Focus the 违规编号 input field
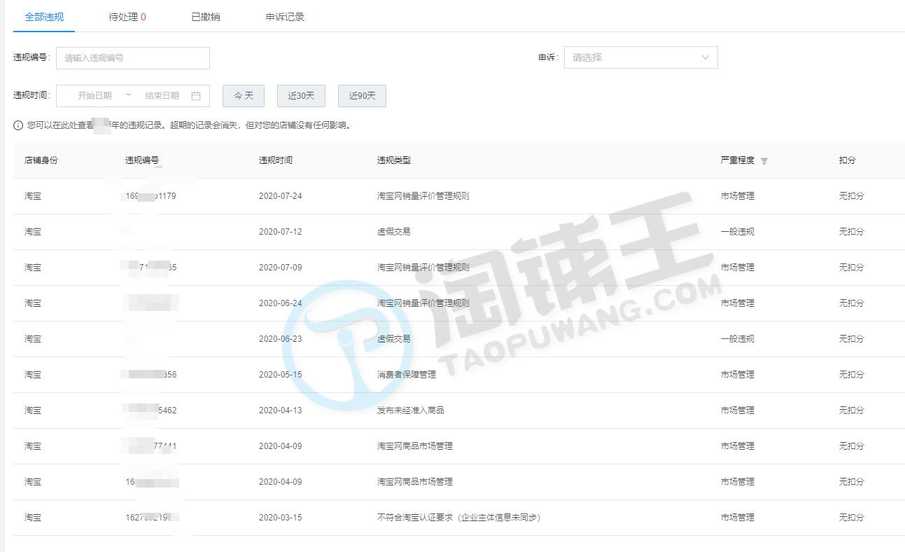 133,58
